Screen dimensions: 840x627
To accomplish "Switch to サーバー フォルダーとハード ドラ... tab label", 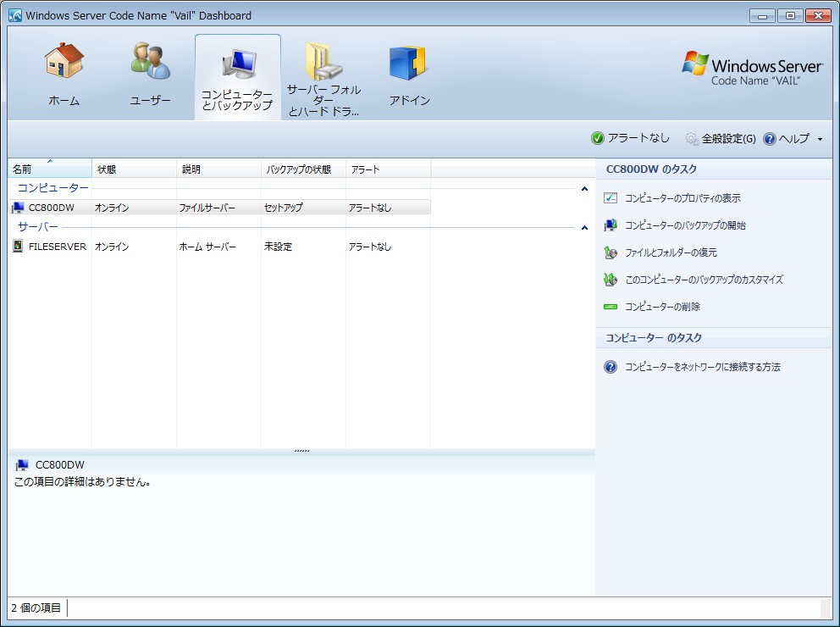I will [323, 100].
